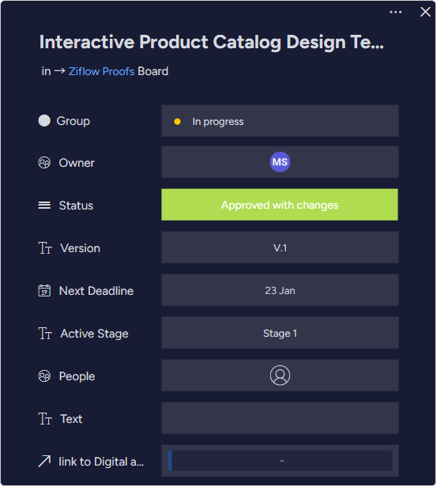
Task: Open the Ziflow Proofs board link
Action: point(102,71)
